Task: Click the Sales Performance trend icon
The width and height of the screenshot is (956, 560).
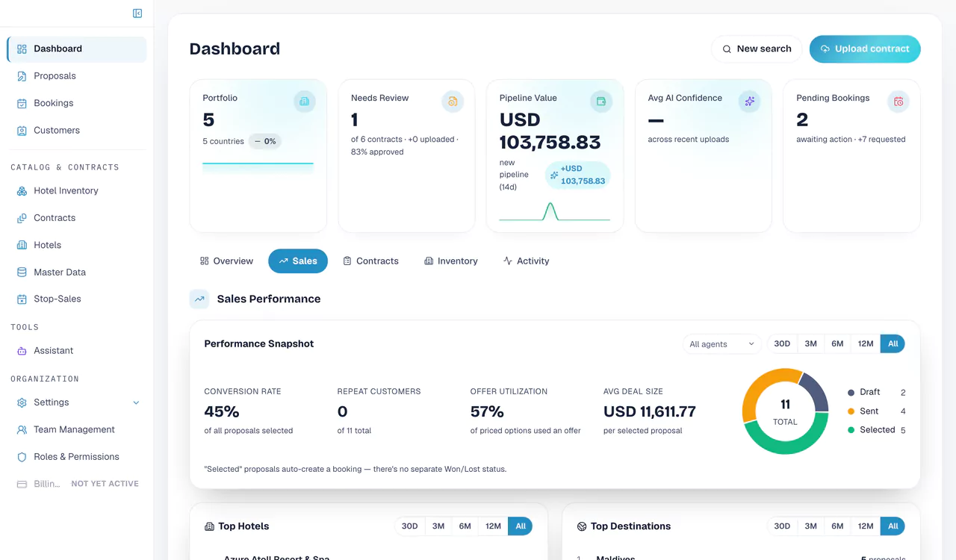Action: [x=199, y=299]
